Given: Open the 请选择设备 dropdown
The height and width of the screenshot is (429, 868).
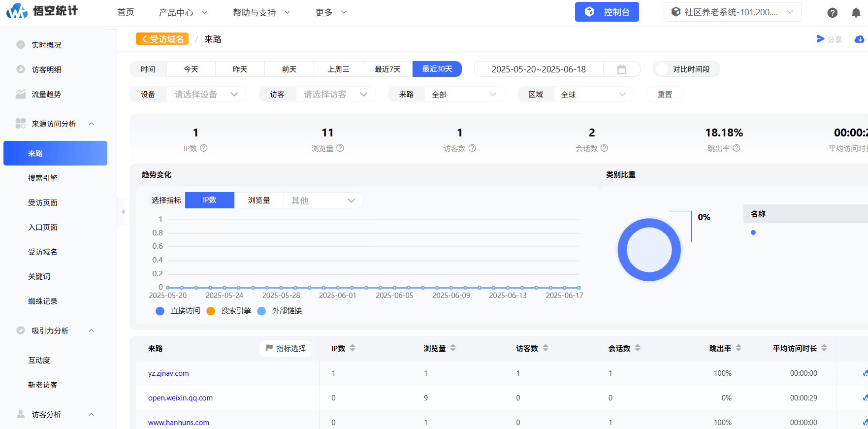Looking at the screenshot, I should coord(206,94).
